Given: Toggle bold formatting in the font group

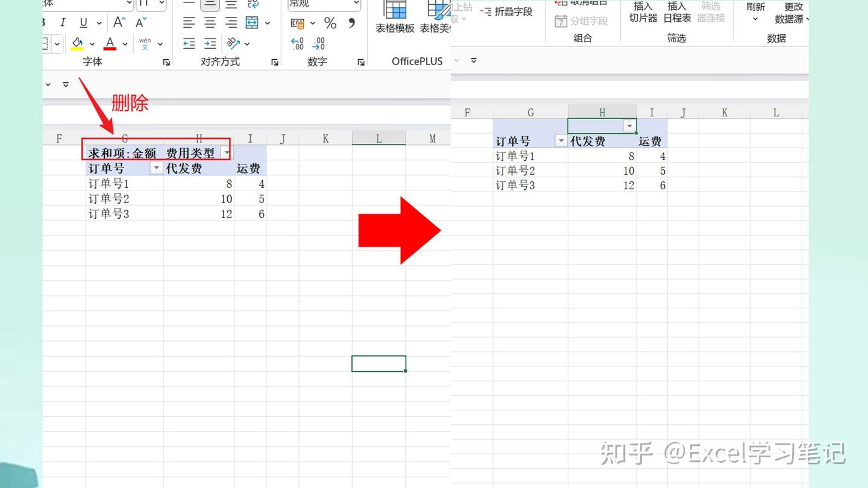Looking at the screenshot, I should (42, 22).
